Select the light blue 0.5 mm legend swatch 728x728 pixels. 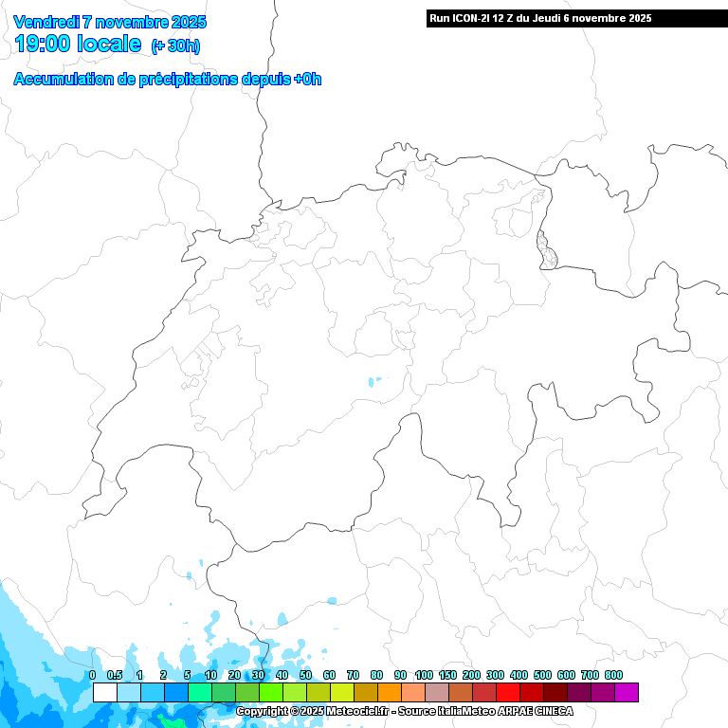pyautogui.click(x=128, y=693)
